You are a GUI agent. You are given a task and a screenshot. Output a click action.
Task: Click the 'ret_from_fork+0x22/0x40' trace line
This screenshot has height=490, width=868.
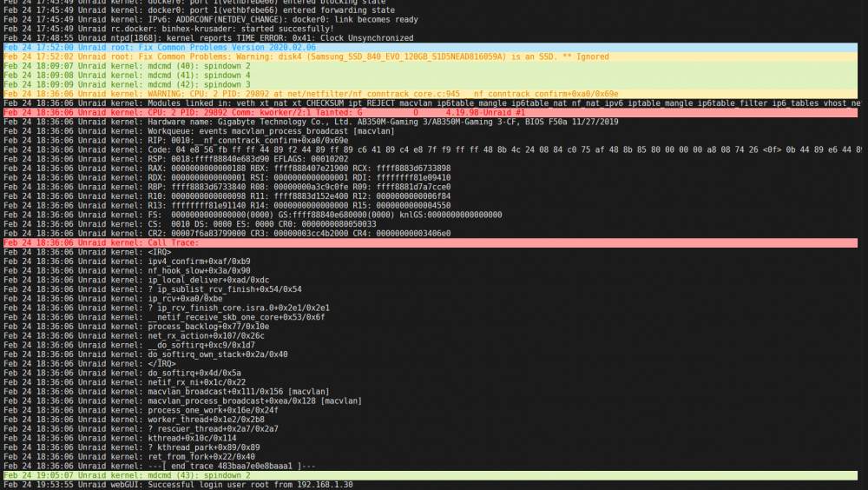(x=129, y=457)
